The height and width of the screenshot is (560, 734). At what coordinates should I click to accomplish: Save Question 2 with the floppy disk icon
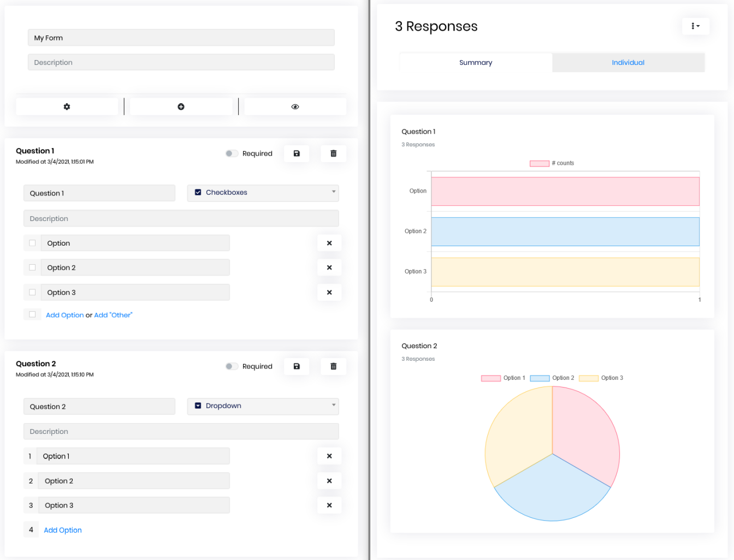(297, 366)
